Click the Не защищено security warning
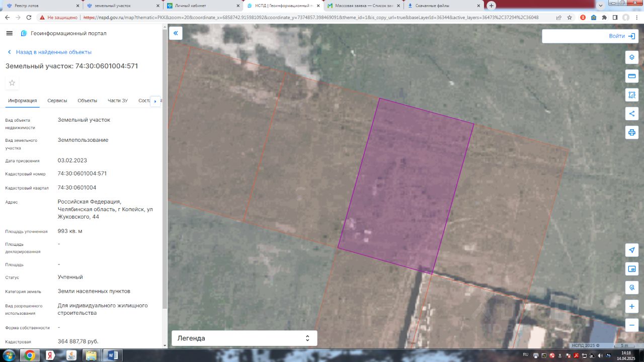 59,17
